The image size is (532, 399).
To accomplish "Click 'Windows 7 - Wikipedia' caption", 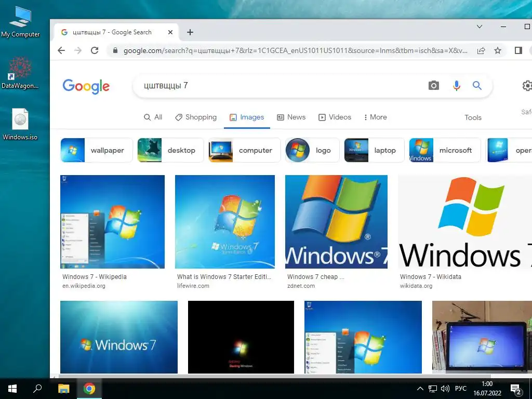I will [95, 277].
